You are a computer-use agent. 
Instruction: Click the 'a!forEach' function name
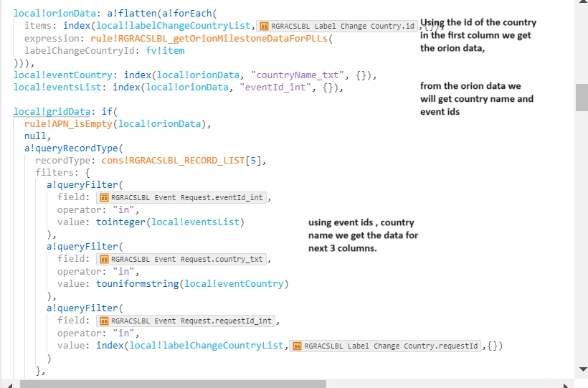(x=187, y=14)
